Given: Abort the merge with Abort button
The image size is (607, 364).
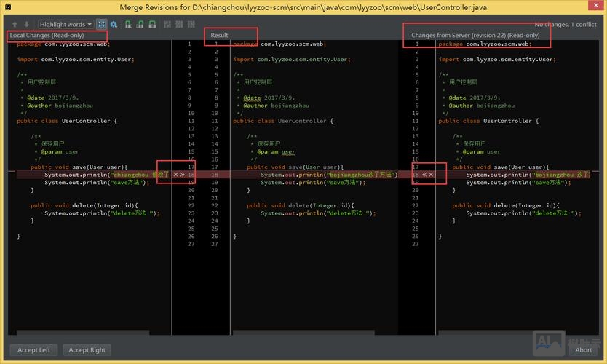Looking at the screenshot, I should [x=583, y=349].
